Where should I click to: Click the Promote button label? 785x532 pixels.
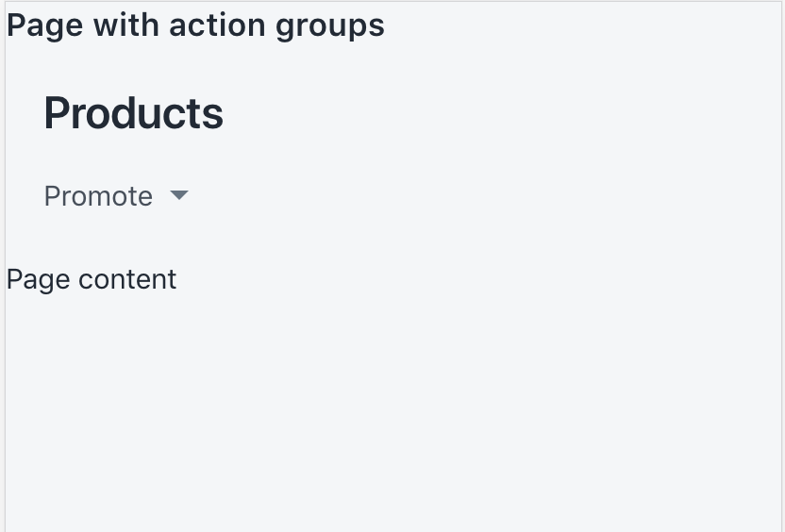click(x=98, y=196)
